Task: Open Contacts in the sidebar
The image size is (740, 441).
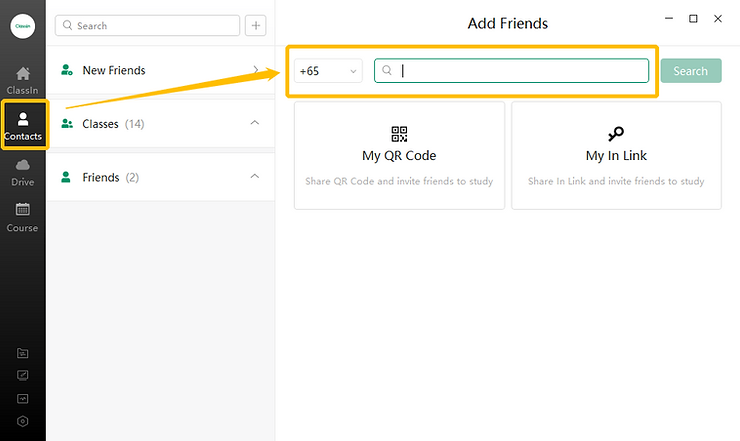Action: pyautogui.click(x=22, y=125)
